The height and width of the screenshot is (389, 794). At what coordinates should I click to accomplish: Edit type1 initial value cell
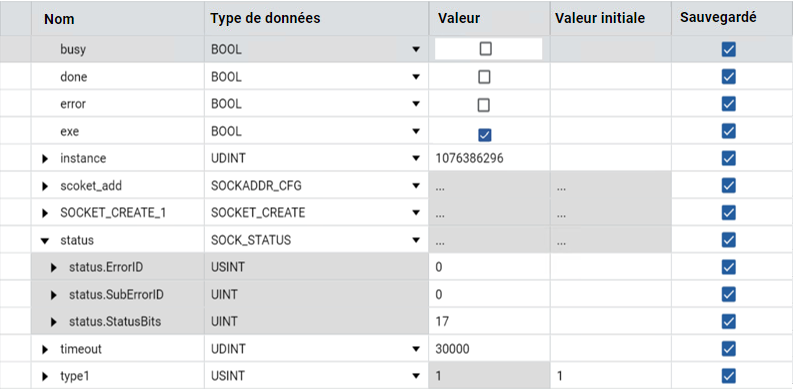point(611,376)
